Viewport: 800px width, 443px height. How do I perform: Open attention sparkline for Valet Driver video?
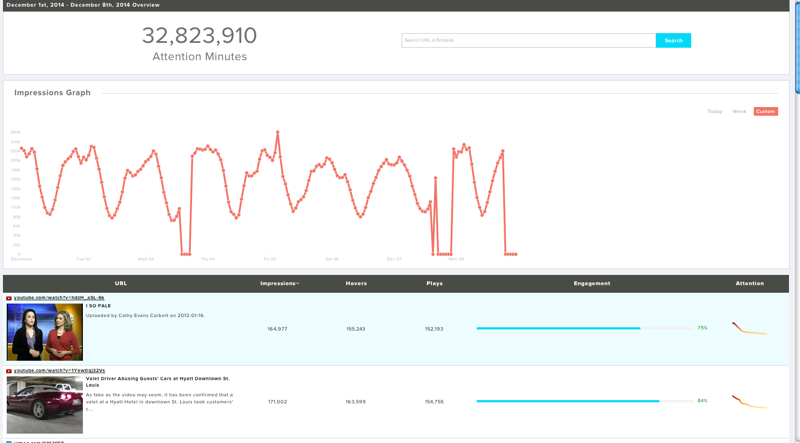coord(749,402)
